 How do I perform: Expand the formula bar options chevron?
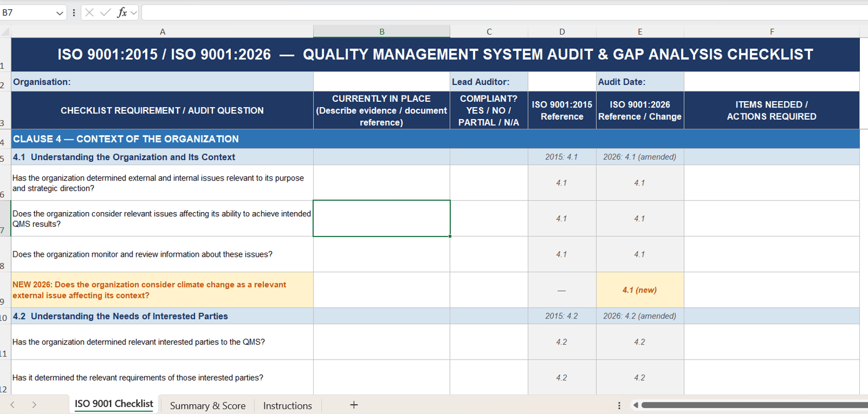134,13
